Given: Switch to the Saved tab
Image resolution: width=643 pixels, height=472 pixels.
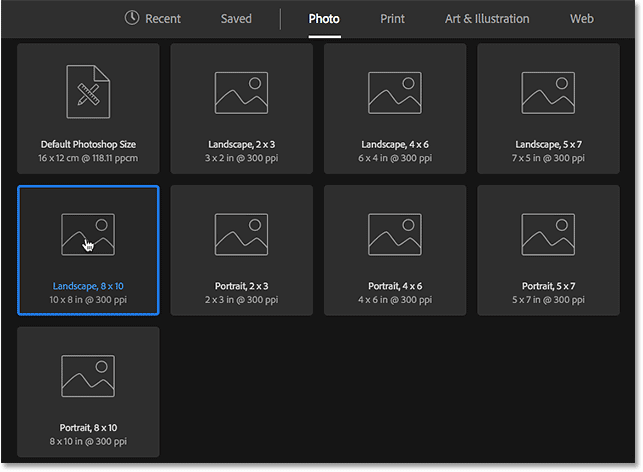Looking at the screenshot, I should click(x=236, y=18).
